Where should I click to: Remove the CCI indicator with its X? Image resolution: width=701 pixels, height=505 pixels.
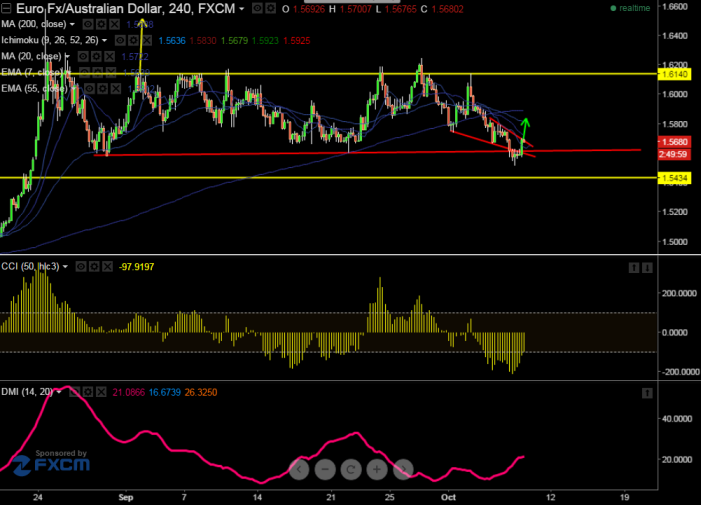[x=107, y=267]
